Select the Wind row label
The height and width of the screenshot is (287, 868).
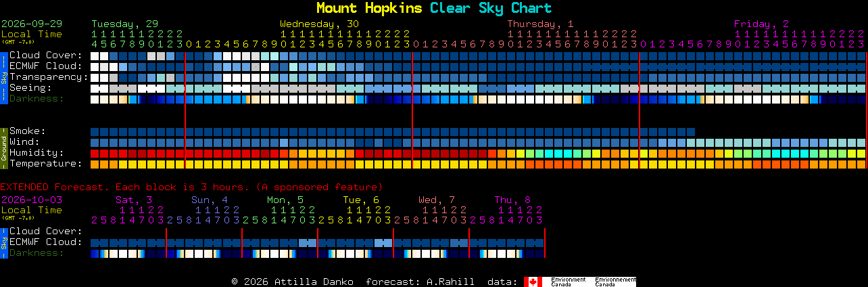tap(24, 142)
